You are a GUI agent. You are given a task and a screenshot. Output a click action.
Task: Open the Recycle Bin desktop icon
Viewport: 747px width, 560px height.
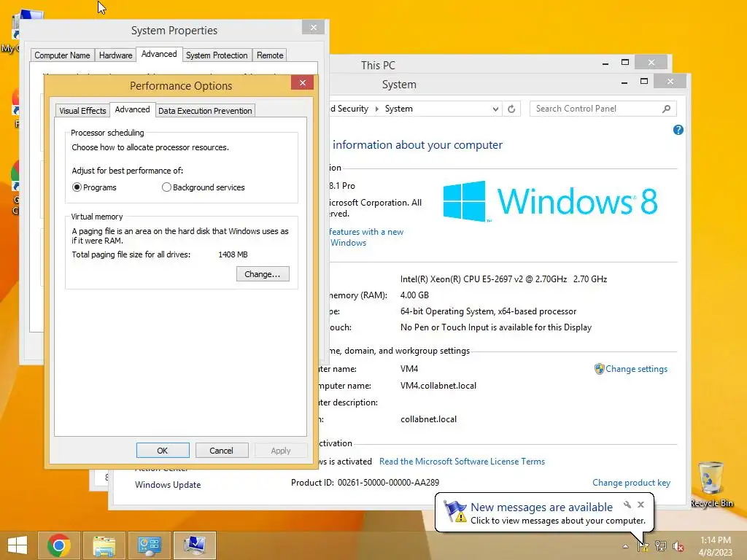pyautogui.click(x=711, y=485)
